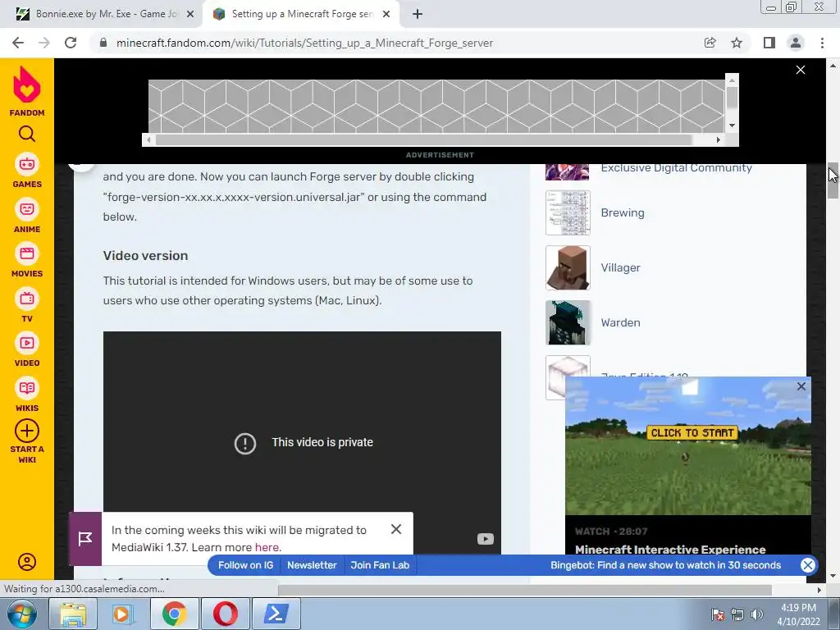Click the horizontal scrollbar right arrow
This screenshot has height=630, width=840.
point(819,590)
